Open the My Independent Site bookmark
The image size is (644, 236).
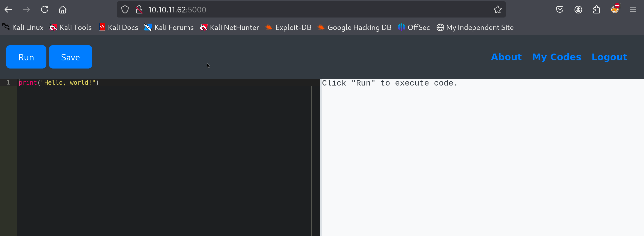(475, 27)
